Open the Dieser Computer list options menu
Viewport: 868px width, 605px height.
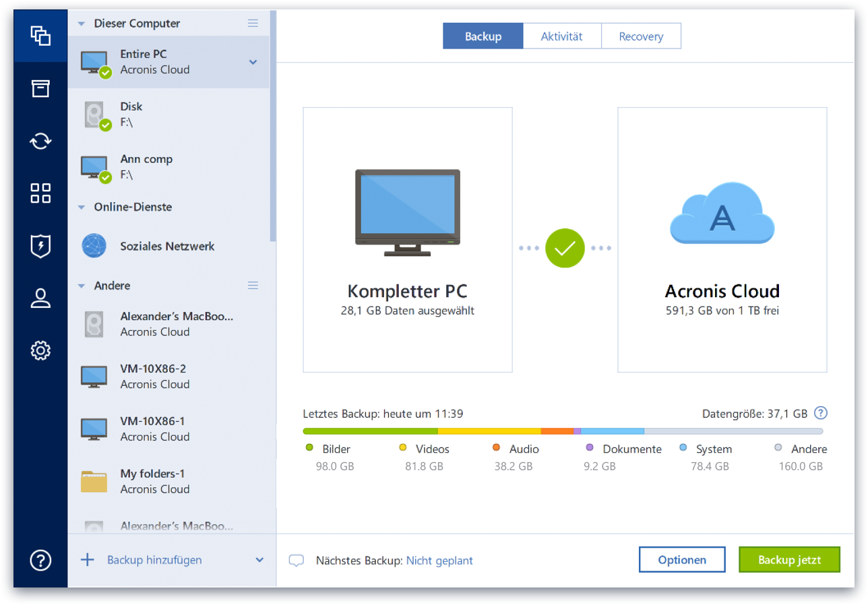(x=253, y=22)
